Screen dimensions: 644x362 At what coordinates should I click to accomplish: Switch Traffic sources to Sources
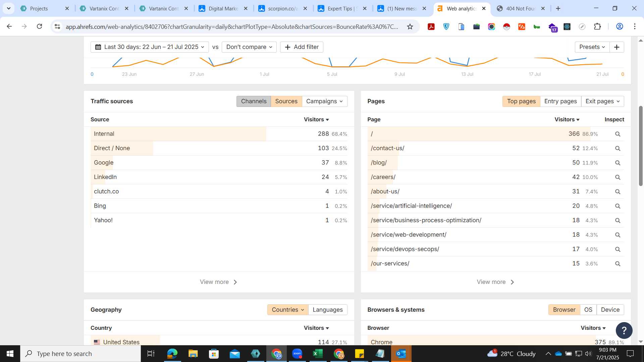point(286,102)
